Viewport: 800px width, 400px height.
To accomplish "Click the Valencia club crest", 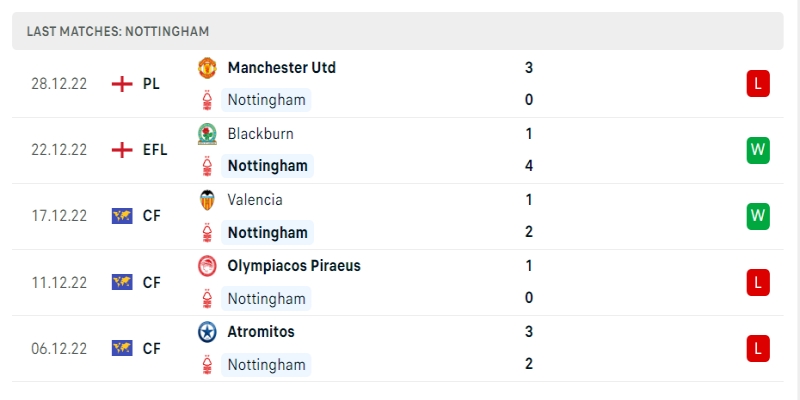I will point(207,200).
